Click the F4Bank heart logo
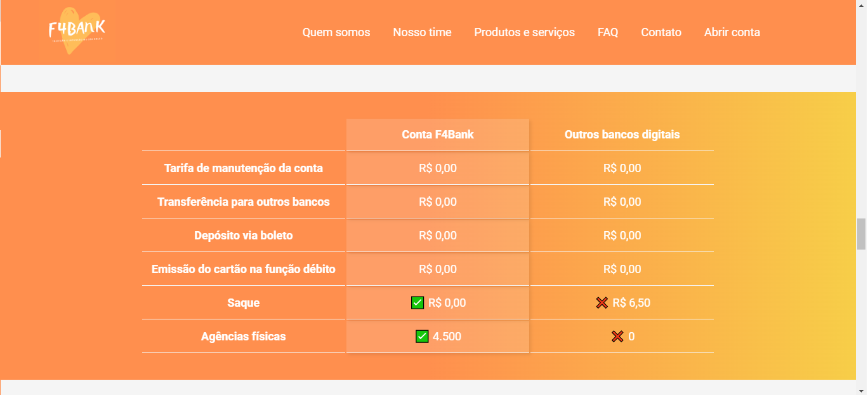868x395 pixels. [76, 30]
